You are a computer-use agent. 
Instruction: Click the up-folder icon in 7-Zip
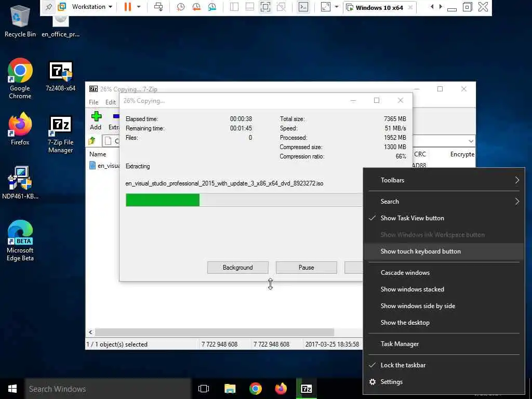pyautogui.click(x=92, y=140)
